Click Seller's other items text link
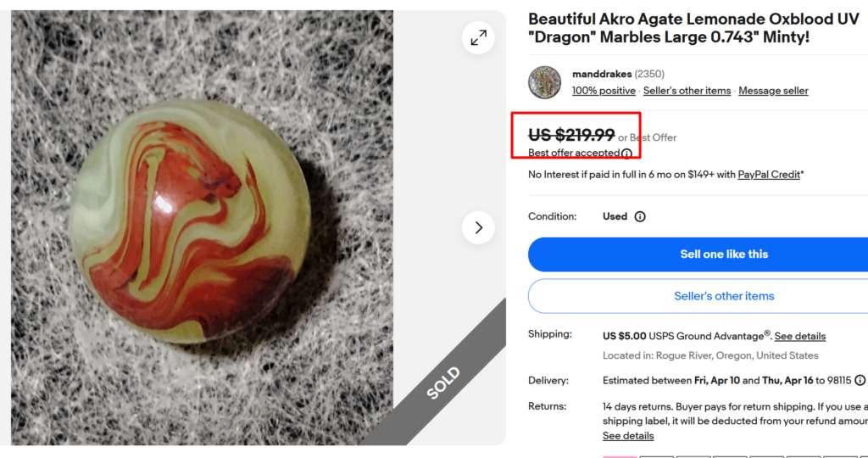The width and height of the screenshot is (868, 458). click(x=687, y=91)
